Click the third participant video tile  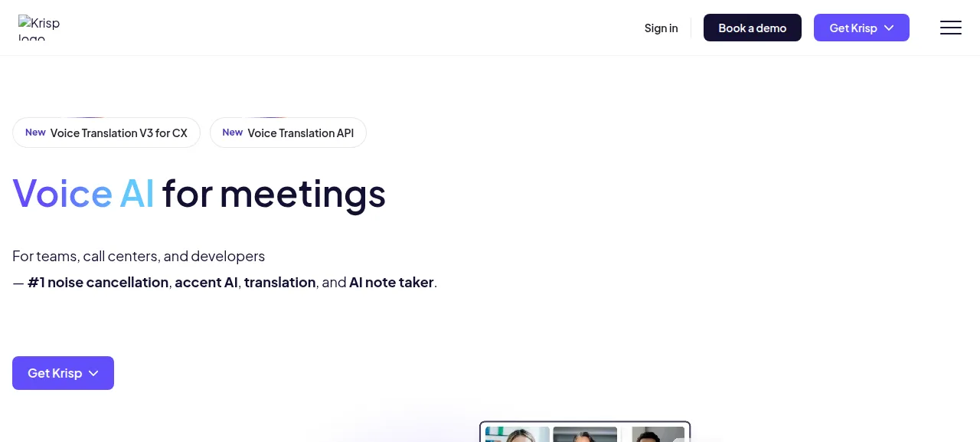point(658,434)
